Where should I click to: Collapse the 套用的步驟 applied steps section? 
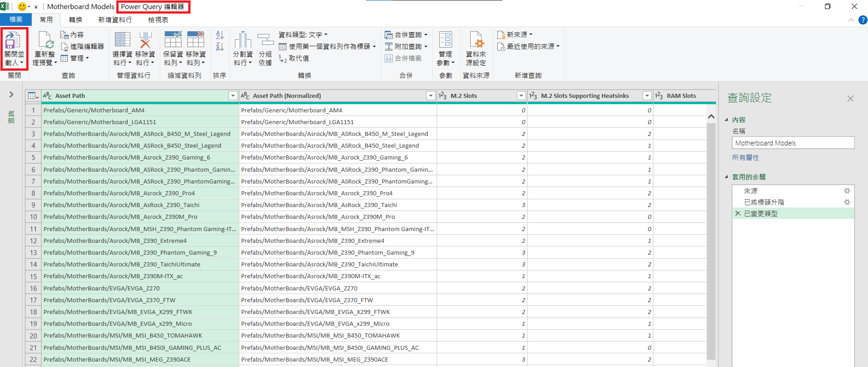(x=727, y=177)
